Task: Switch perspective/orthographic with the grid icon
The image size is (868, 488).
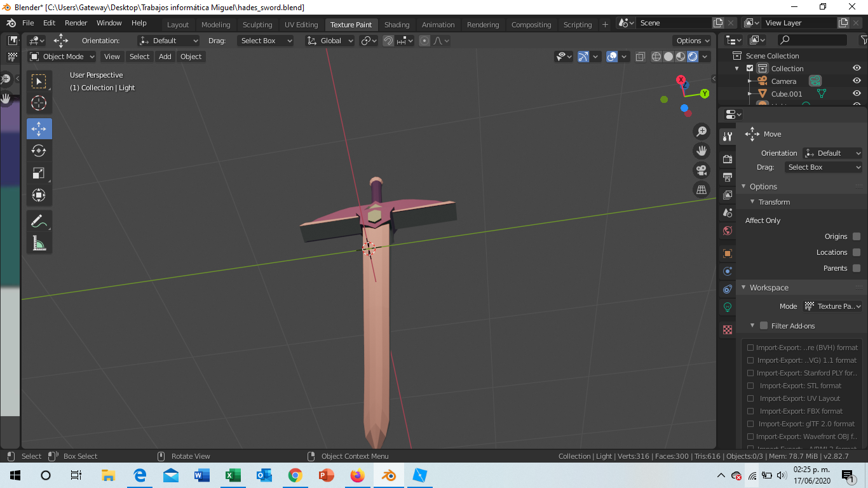Action: 702,189
